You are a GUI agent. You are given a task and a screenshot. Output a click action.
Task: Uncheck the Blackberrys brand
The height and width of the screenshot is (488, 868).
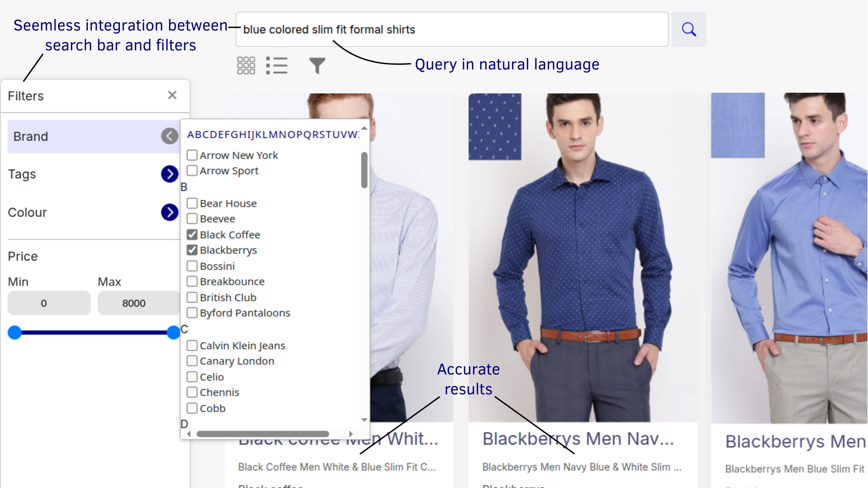pyautogui.click(x=192, y=250)
